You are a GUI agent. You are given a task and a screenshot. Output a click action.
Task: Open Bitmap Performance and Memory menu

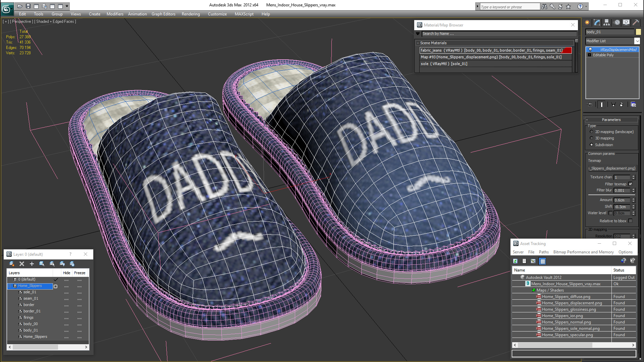pos(583,252)
